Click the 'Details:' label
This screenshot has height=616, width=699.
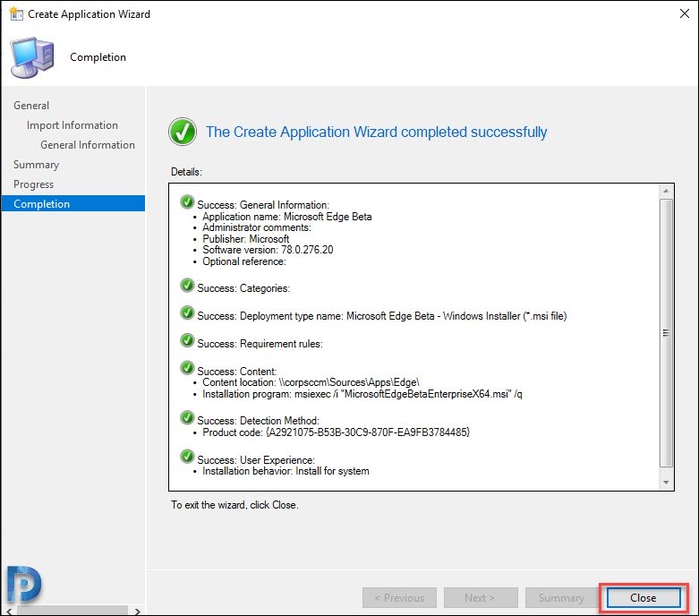(x=186, y=172)
